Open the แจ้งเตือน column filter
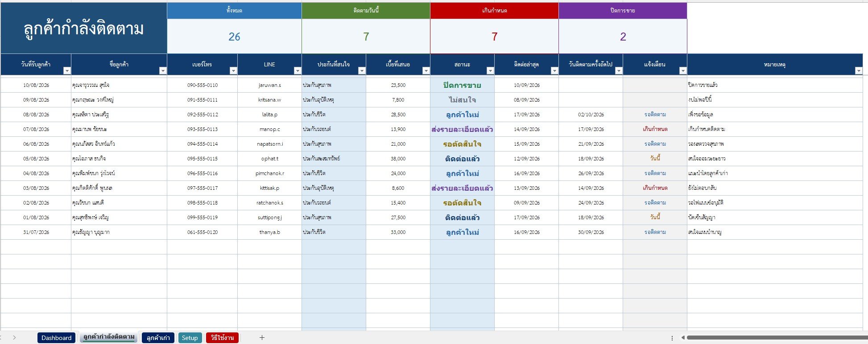The image size is (868, 344). tap(683, 71)
